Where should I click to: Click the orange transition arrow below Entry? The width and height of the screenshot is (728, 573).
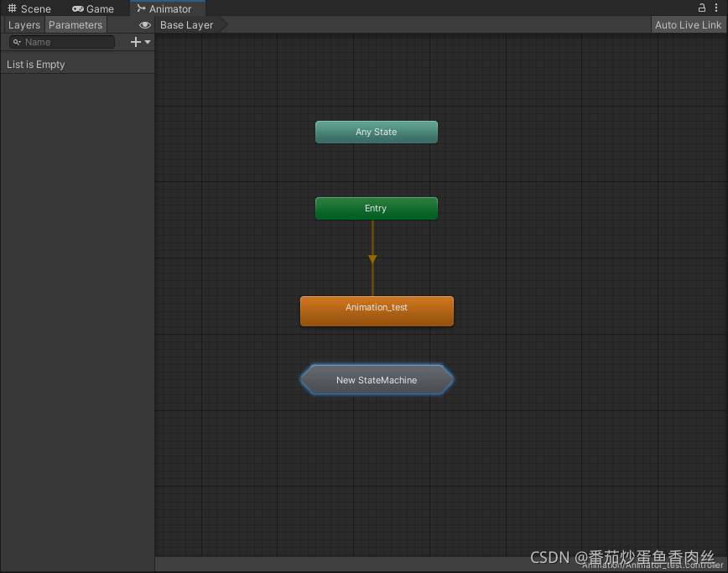coord(372,258)
